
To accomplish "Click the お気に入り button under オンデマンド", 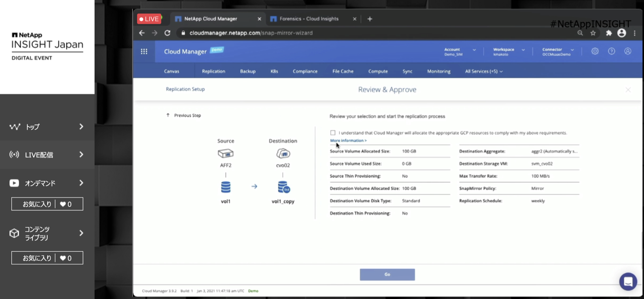I will coord(47,204).
